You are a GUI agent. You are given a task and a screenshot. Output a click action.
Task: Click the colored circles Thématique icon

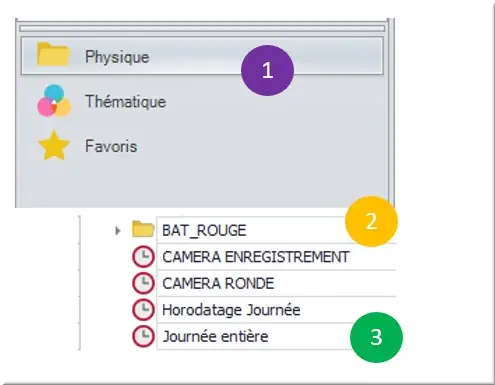point(54,101)
